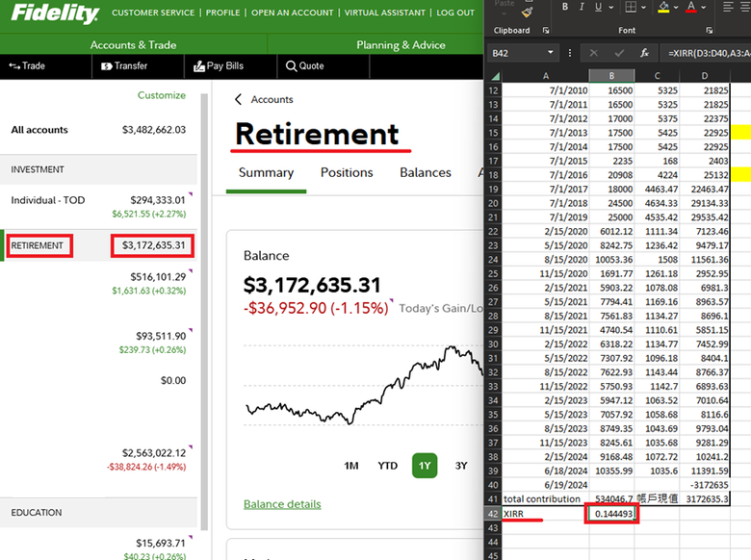This screenshot has width=751, height=560.
Task: Open the underline style dropdown arrow
Action: (x=610, y=7)
